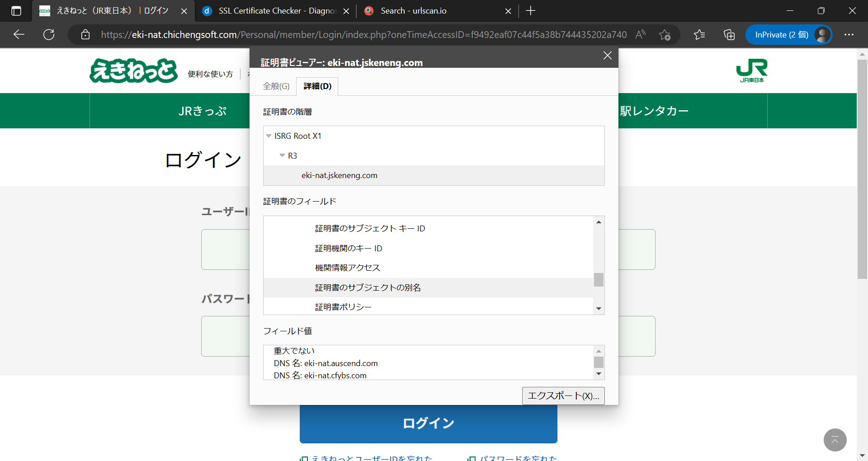Screen dimensions: 868x461
Task: Click the fields list scroll up arrow
Action: click(599, 222)
